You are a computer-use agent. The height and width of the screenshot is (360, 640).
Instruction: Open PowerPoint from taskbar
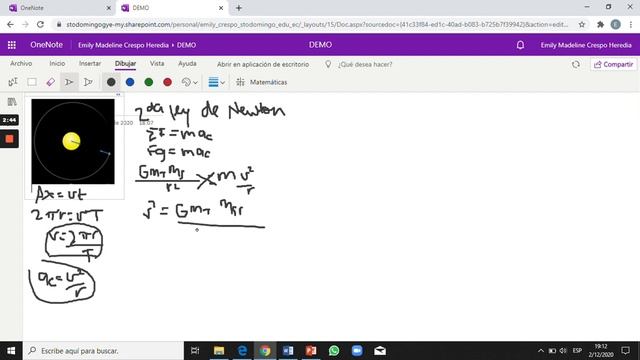coord(311,351)
